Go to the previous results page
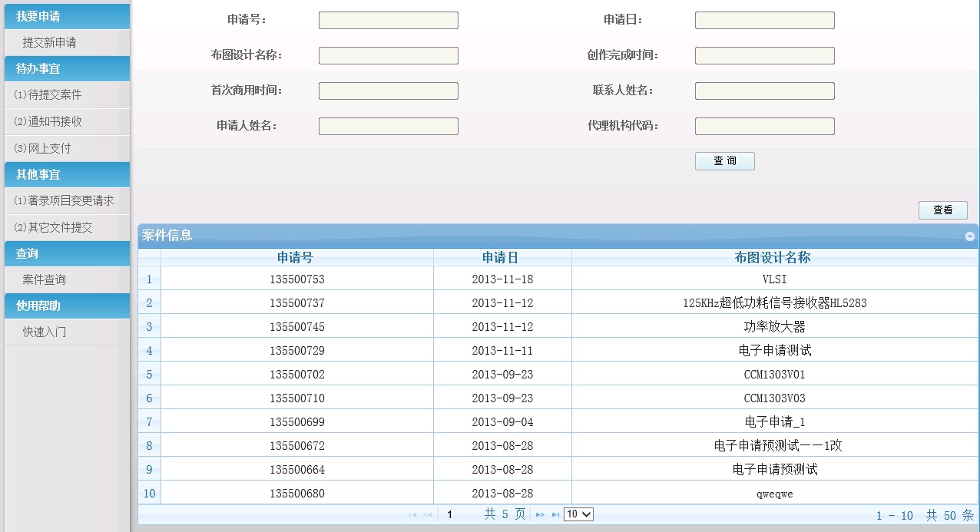The image size is (980, 532). [x=428, y=515]
